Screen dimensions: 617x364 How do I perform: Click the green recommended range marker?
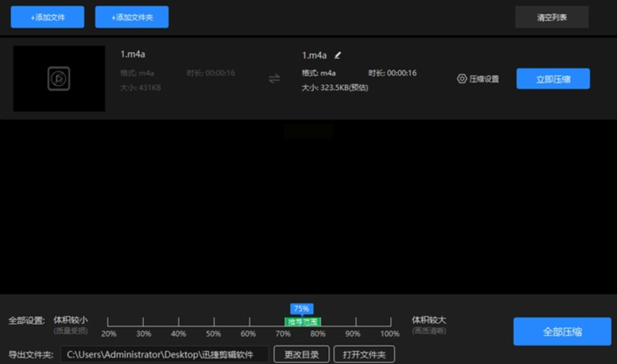pos(303,322)
